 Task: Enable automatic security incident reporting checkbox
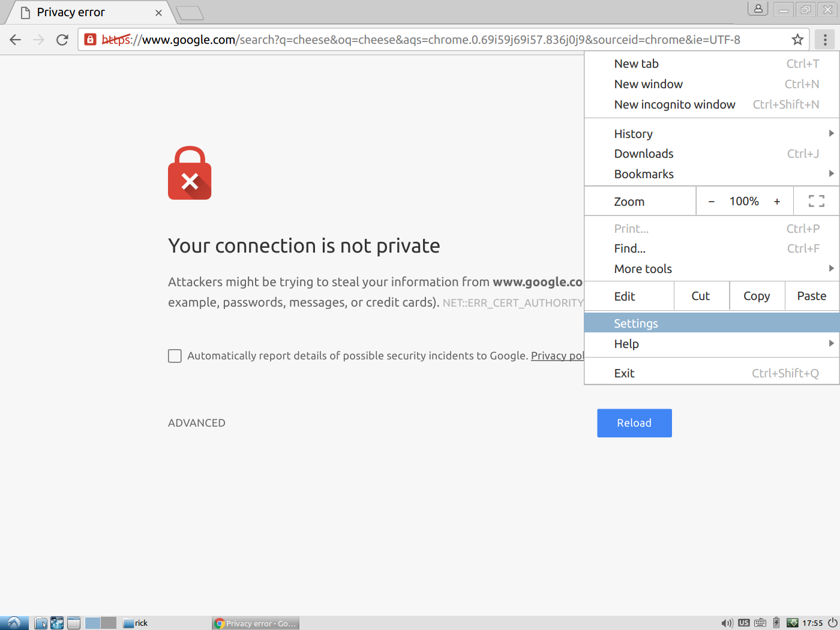point(175,356)
